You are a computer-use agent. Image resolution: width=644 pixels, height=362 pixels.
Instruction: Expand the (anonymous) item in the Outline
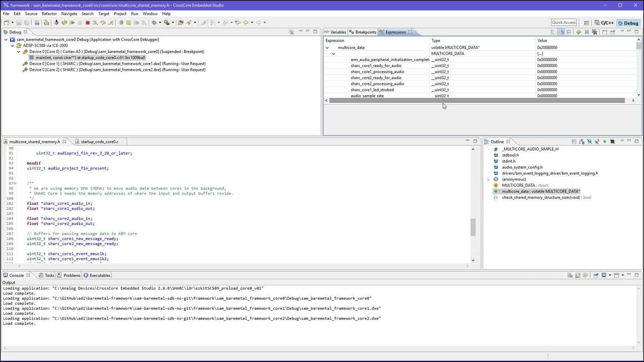pyautogui.click(x=488, y=179)
